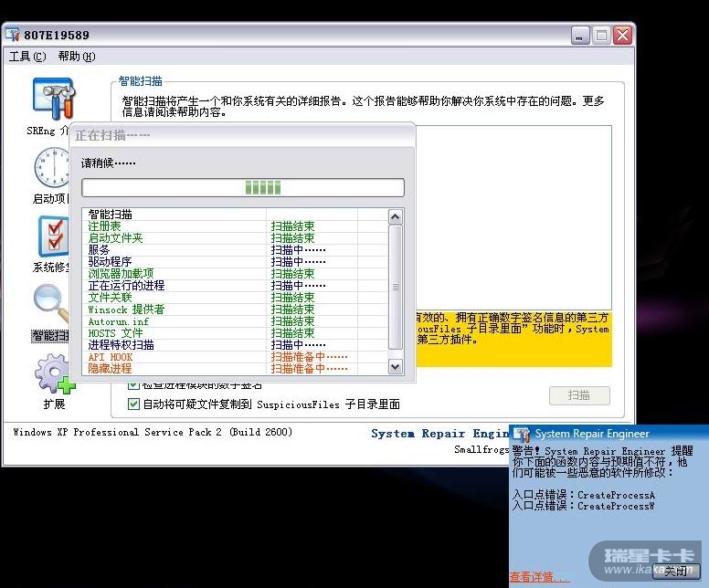Select the 注册表 row in scan list
The width and height of the screenshot is (709, 588).
[x=235, y=226]
